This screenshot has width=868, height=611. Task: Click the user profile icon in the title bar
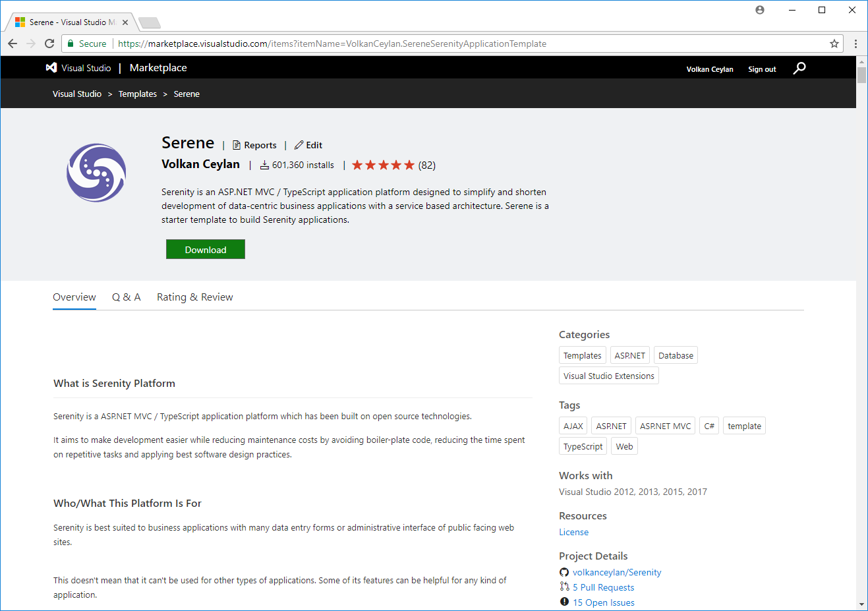click(x=759, y=9)
